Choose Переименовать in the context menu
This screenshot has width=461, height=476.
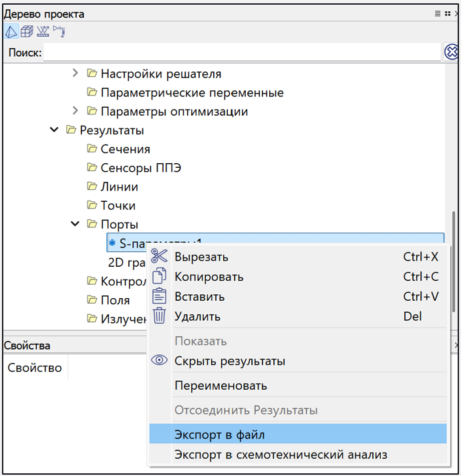point(220,386)
